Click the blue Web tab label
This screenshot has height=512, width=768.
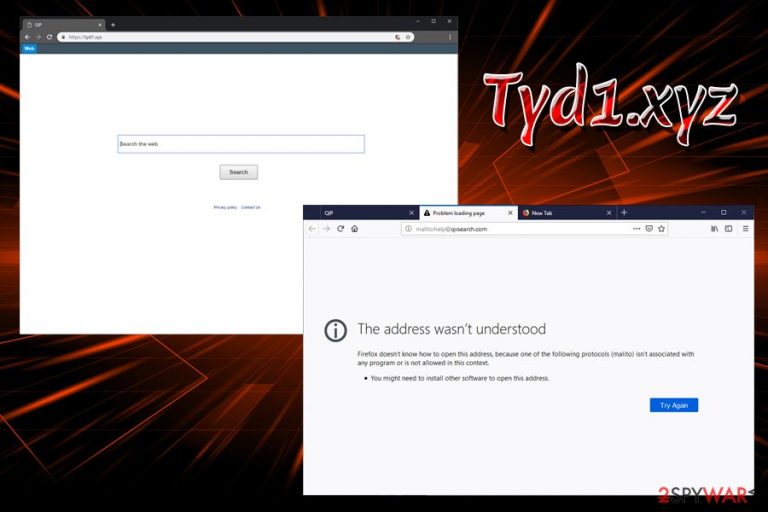tap(29, 48)
